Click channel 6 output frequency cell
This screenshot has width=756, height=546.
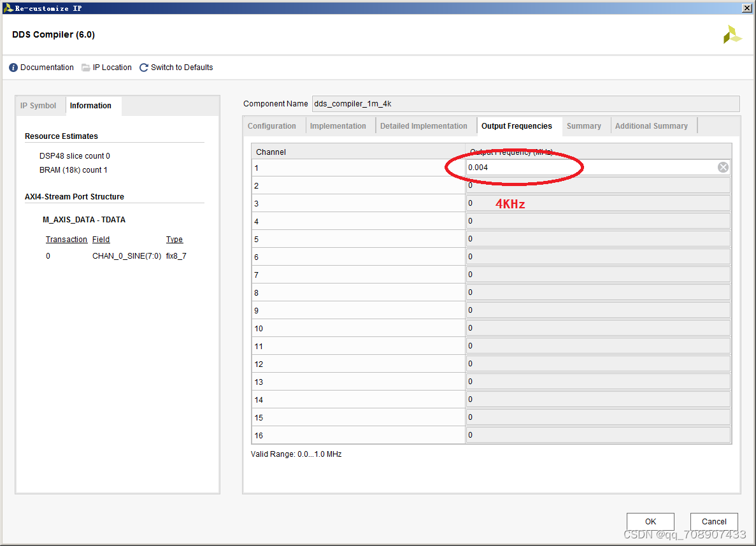[598, 257]
